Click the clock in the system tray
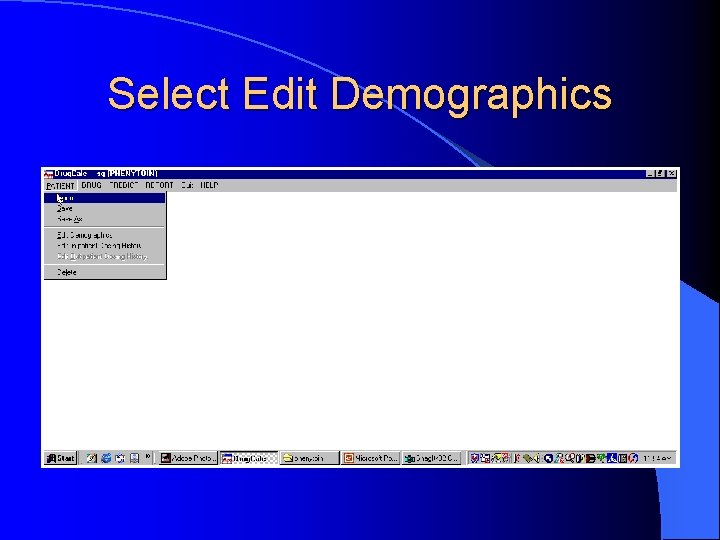Viewport: 720px width, 540px height. [x=658, y=458]
